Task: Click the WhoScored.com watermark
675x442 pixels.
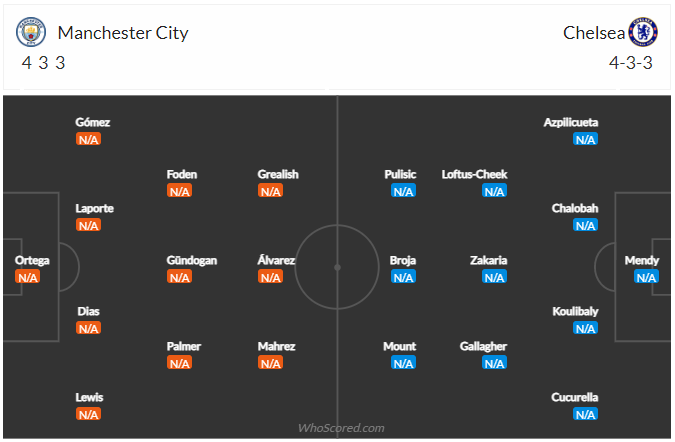Action: point(341,428)
